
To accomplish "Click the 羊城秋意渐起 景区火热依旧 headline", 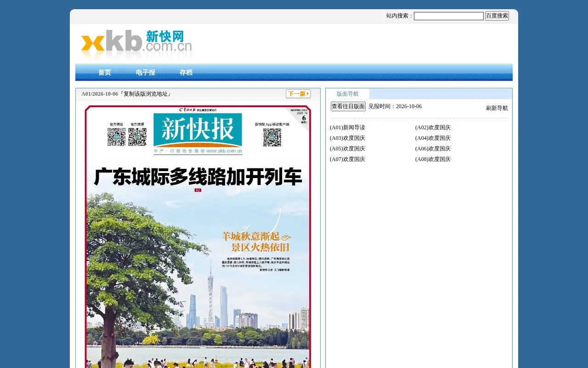I will 256,242.
